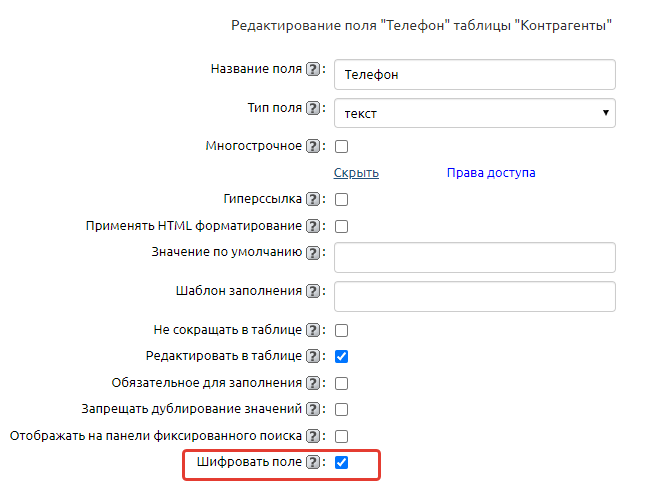This screenshot has height=481, width=658.
Task: Click into the Шаблон заполнения field
Action: tap(474, 296)
